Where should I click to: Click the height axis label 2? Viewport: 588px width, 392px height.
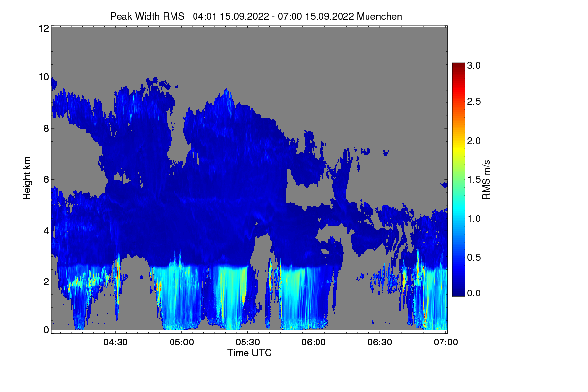(46, 281)
